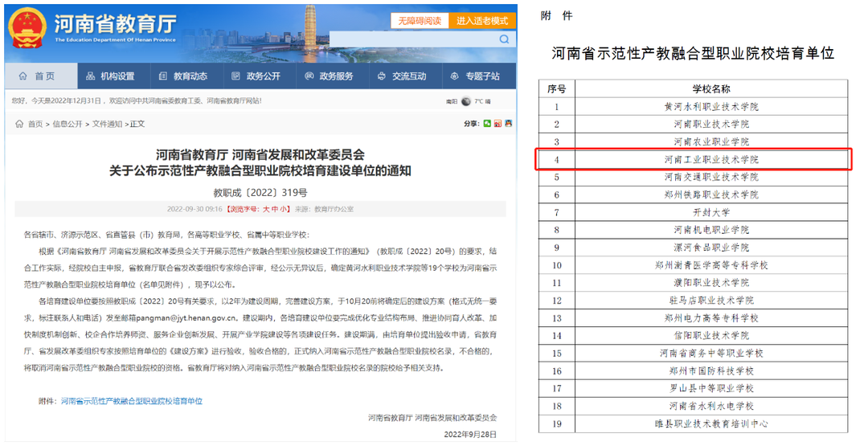Click the breadcrumb home icon
The height and width of the screenshot is (446, 868).
pos(19,124)
